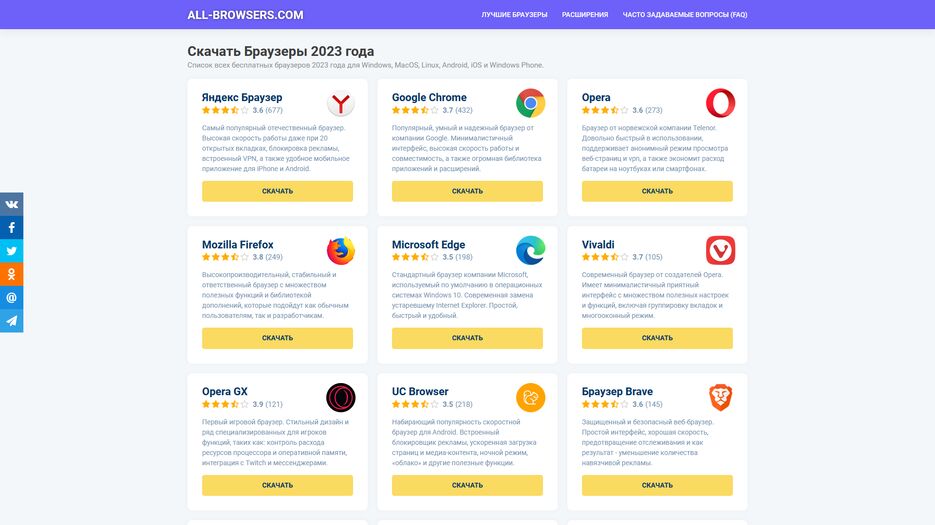Image resolution: width=935 pixels, height=525 pixels.
Task: Click rating text 3.5 (198) for Edge
Action: [x=457, y=257]
